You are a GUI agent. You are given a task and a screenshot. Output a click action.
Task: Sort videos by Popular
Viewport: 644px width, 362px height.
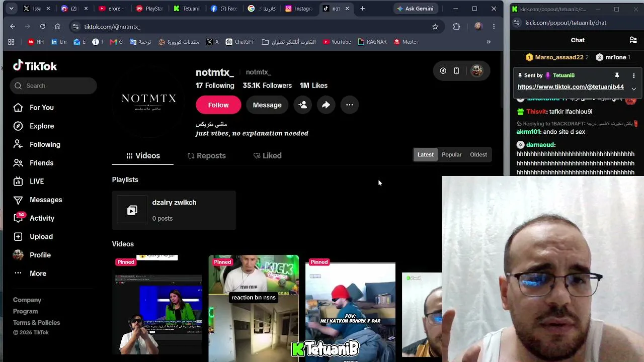point(451,155)
